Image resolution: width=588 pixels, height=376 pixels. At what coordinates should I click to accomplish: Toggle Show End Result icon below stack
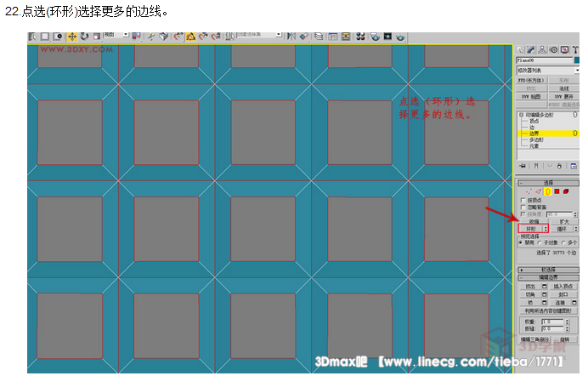(536, 166)
